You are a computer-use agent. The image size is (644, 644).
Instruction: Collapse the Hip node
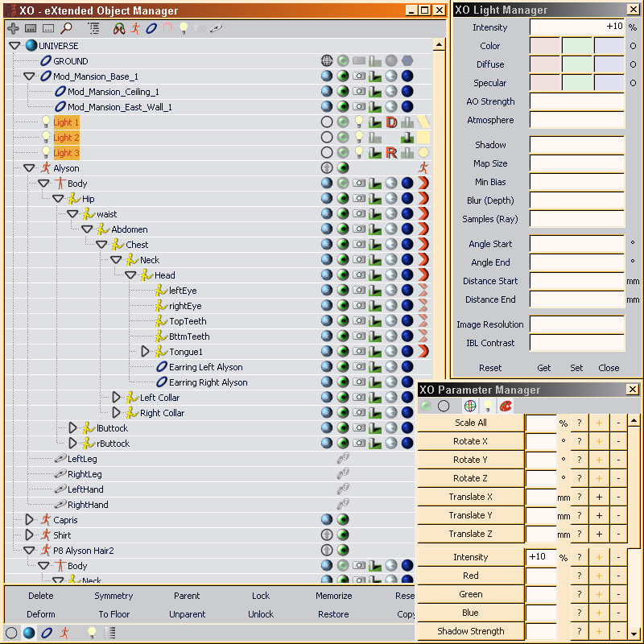pos(58,199)
